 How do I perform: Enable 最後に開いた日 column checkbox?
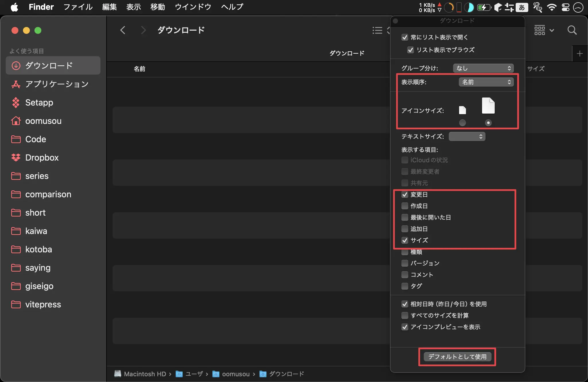405,217
